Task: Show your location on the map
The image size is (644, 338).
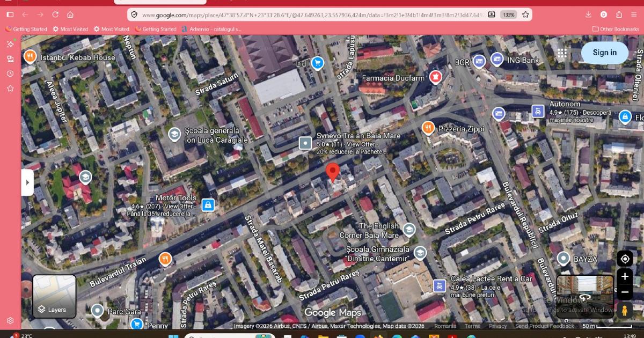Action: [x=625, y=259]
